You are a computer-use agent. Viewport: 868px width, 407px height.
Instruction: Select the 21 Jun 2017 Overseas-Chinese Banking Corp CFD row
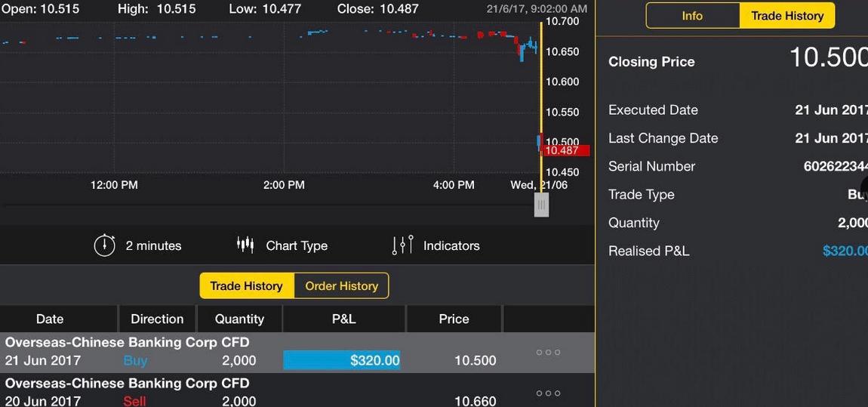297,352
